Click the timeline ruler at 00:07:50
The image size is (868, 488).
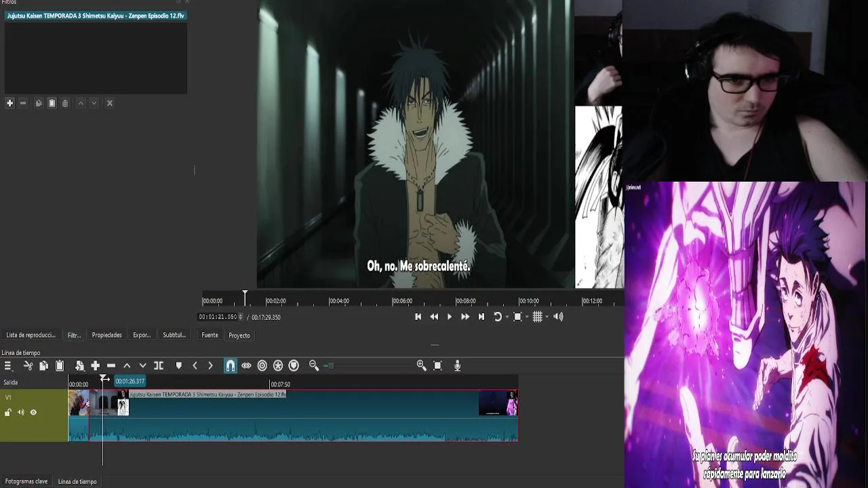(280, 384)
